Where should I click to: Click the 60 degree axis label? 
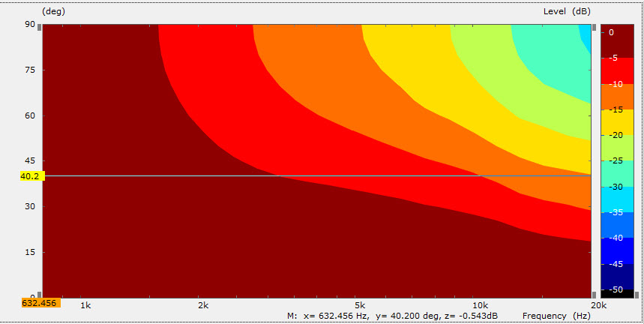(30, 115)
